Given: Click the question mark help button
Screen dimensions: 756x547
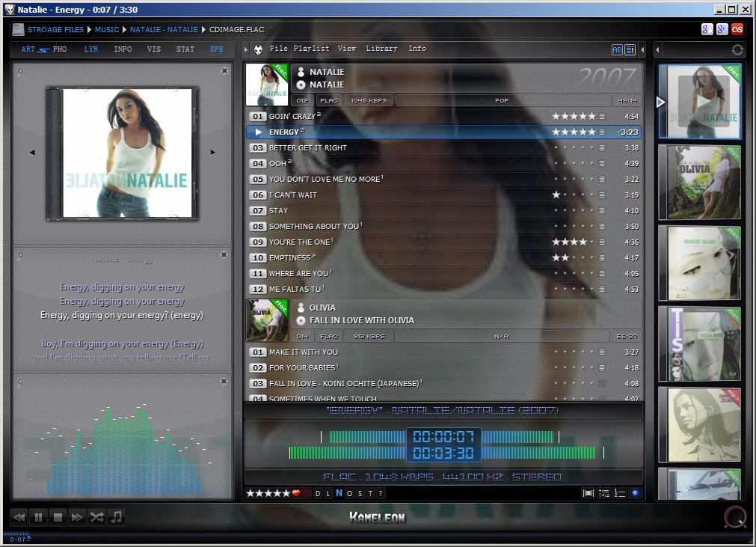Looking at the screenshot, I should (x=381, y=493).
